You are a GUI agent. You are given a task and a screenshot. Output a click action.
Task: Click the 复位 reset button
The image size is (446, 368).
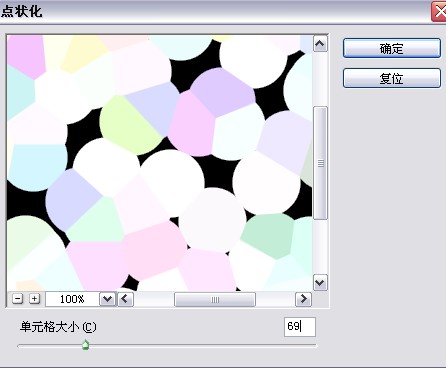(392, 78)
